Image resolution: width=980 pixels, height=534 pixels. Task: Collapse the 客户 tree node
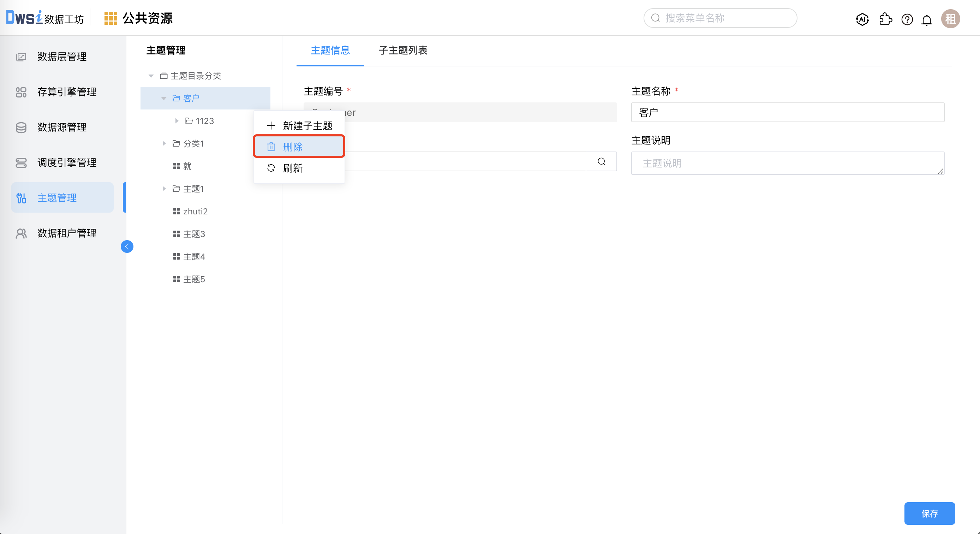pos(164,98)
